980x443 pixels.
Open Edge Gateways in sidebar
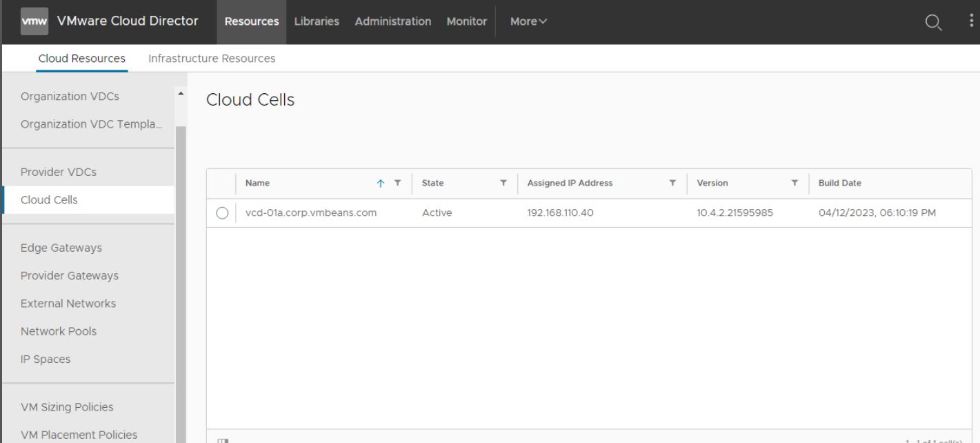61,248
